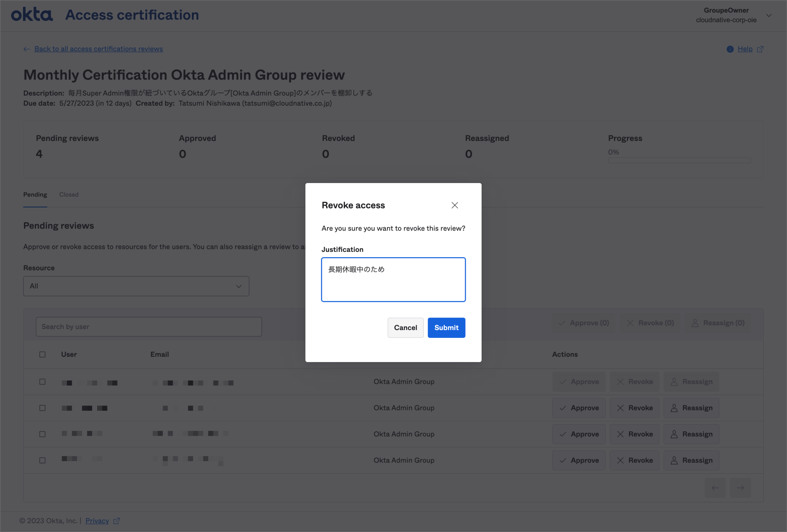Click inside the Justification text area
787x532 pixels.
click(x=393, y=280)
